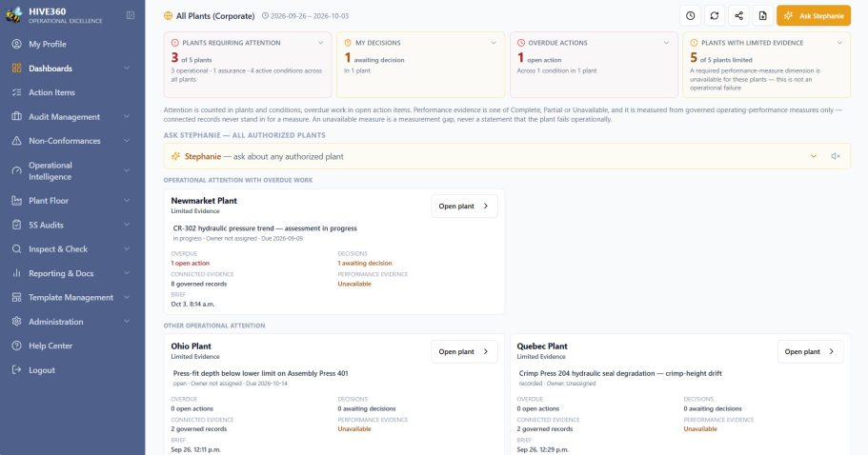Refresh the dashboard with the reload icon
The image size is (868, 455).
click(715, 15)
